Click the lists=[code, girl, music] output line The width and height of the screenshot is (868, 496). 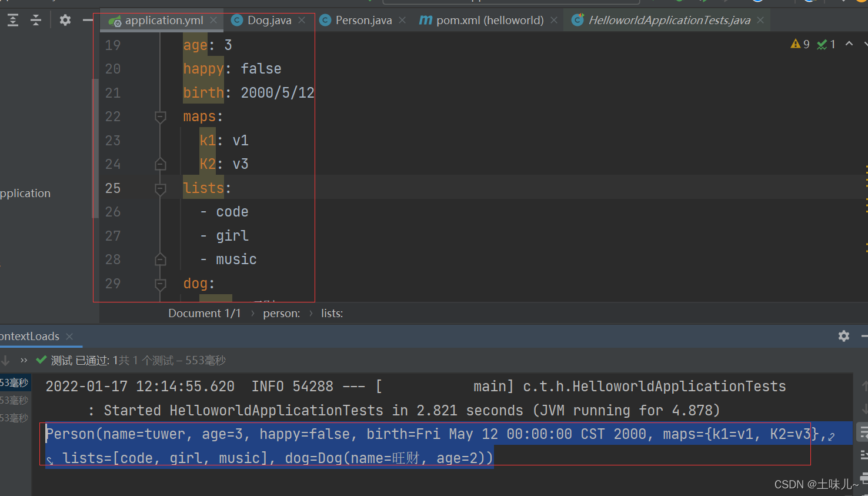pyautogui.click(x=278, y=458)
